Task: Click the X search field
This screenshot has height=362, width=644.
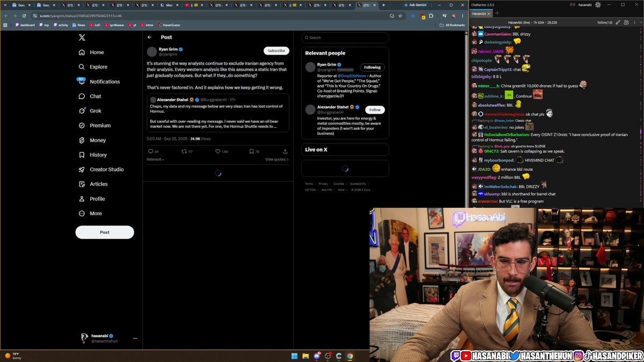Action: [345, 38]
